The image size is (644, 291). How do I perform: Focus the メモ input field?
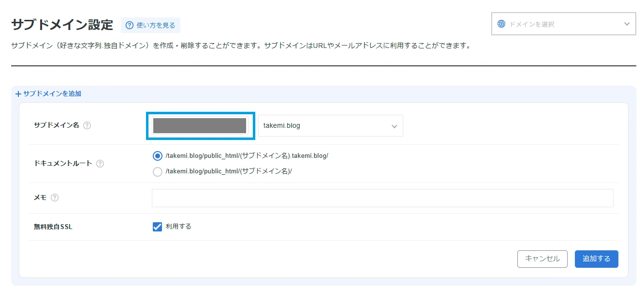click(382, 198)
